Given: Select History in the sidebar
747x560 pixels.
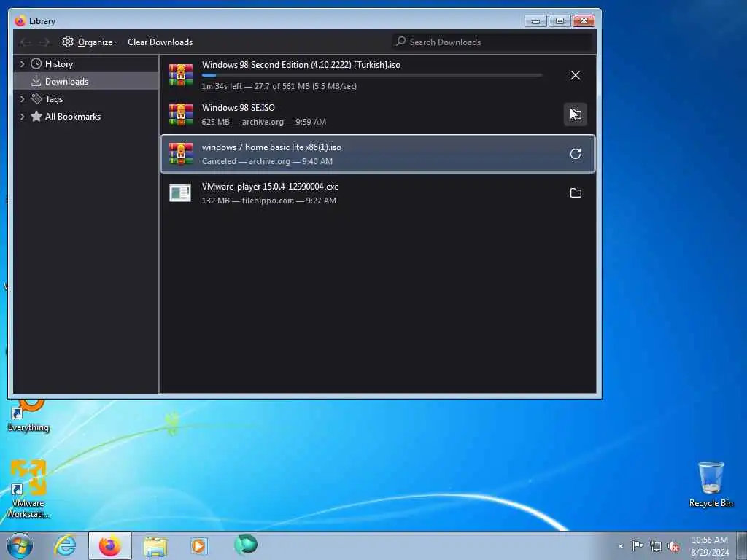Looking at the screenshot, I should (x=86, y=63).
